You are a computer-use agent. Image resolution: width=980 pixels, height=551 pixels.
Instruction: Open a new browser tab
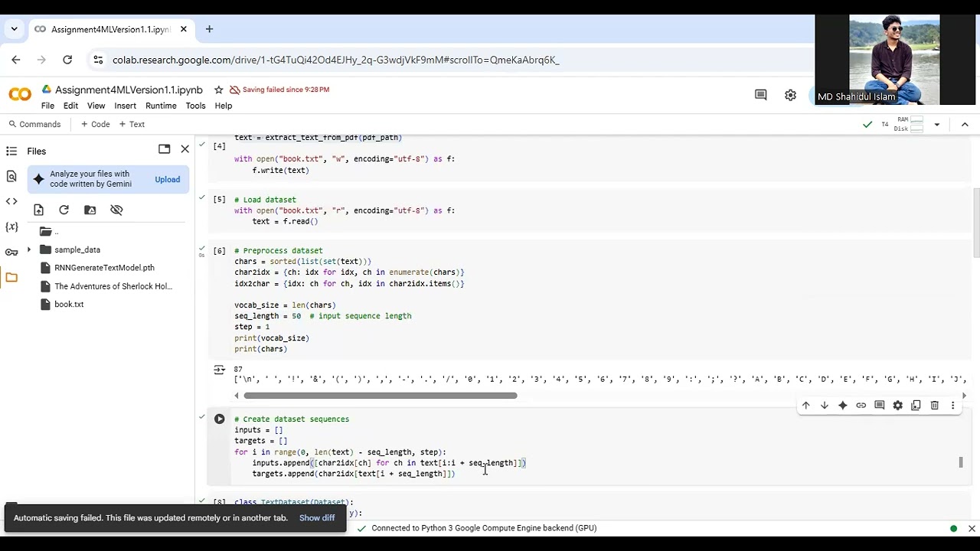click(209, 29)
